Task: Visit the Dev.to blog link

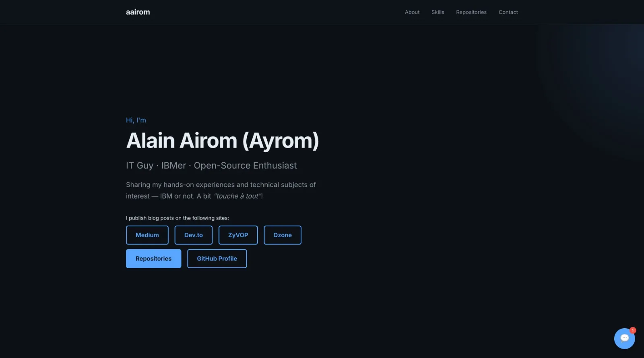Action: point(194,235)
